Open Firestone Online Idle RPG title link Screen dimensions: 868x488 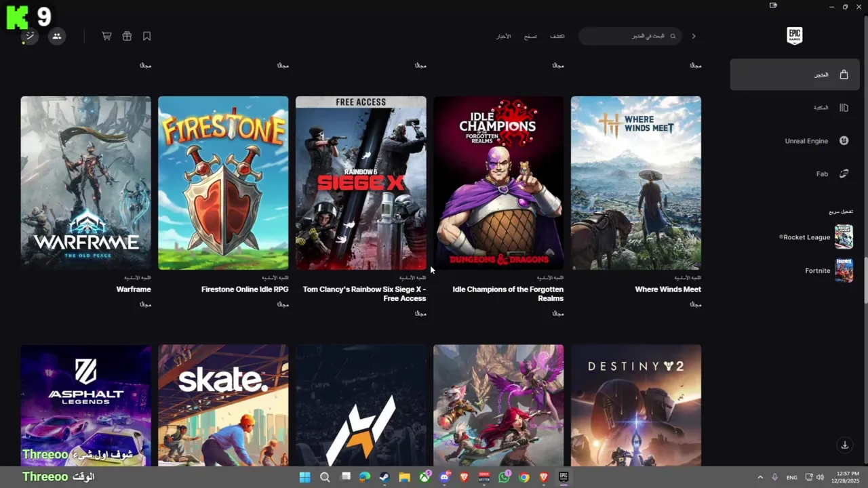(245, 289)
